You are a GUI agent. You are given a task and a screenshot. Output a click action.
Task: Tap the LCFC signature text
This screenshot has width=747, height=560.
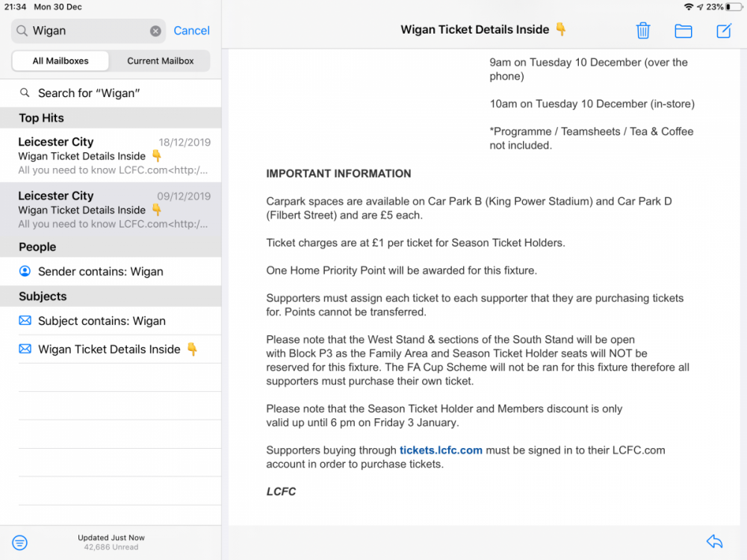pos(281,492)
